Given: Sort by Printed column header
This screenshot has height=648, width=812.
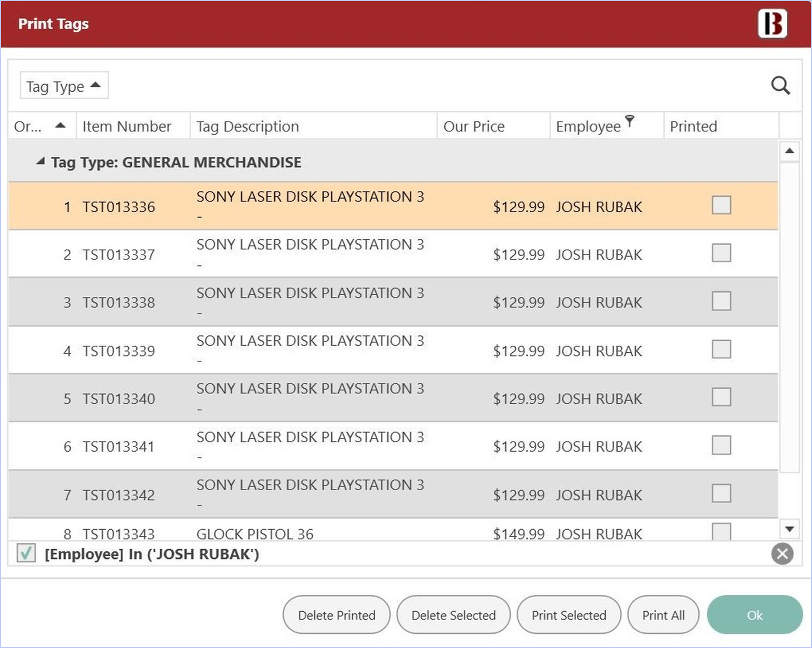Looking at the screenshot, I should (721, 126).
